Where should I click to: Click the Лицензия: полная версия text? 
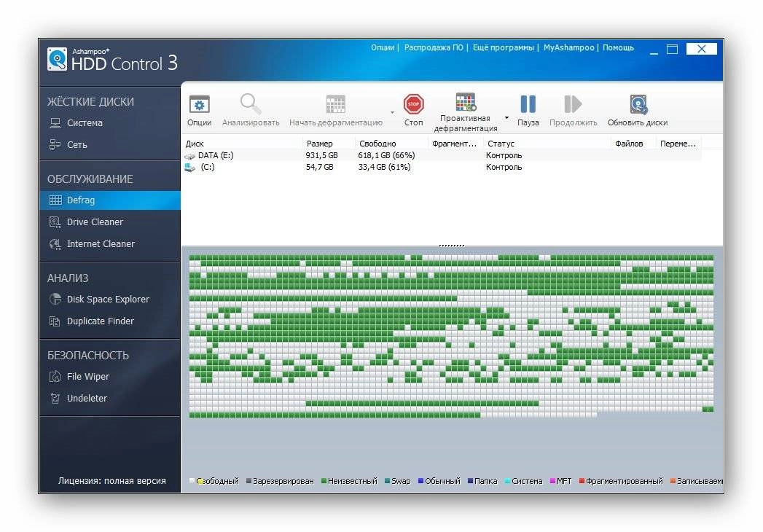[112, 480]
